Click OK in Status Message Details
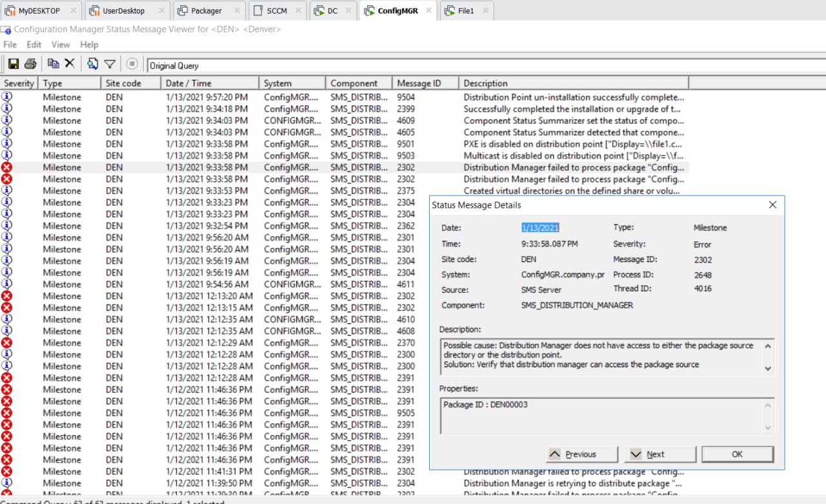This screenshot has height=504, width=826. (738, 454)
